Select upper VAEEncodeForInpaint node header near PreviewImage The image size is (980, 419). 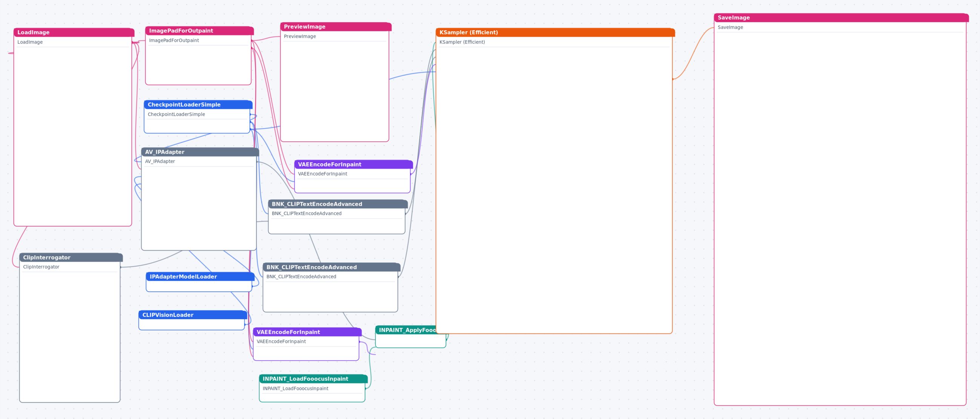[x=354, y=164]
